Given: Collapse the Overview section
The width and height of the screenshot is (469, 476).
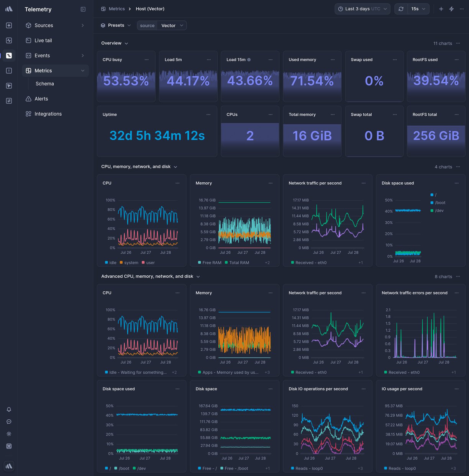Looking at the screenshot, I should 126,44.
